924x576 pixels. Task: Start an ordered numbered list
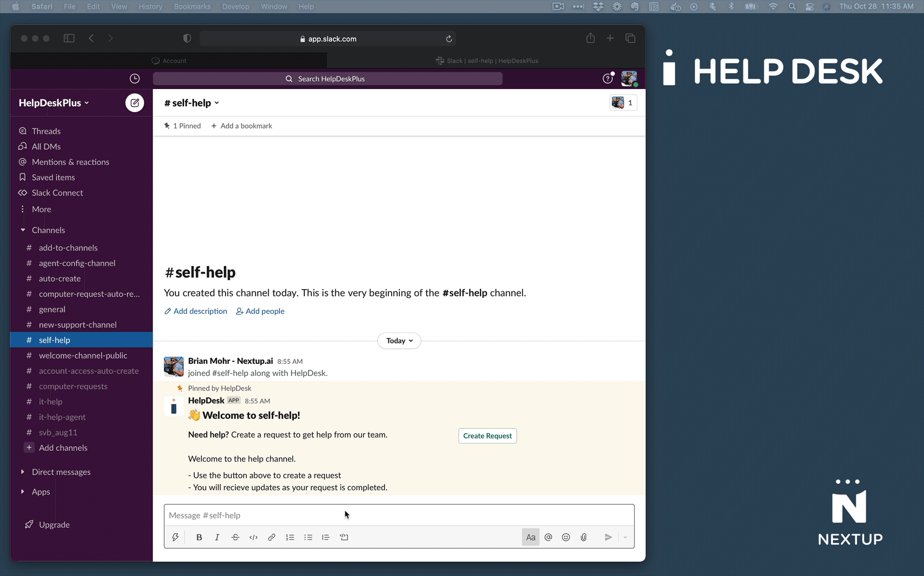290,538
